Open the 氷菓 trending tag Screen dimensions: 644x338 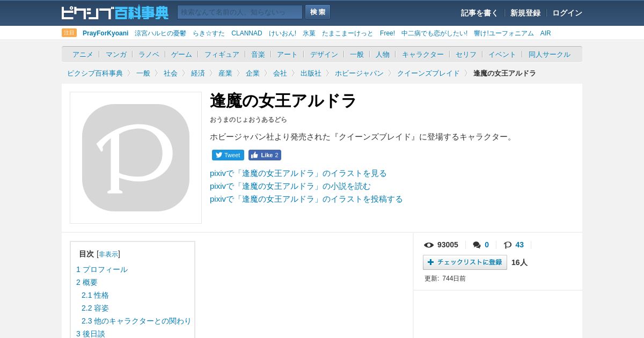[309, 33]
